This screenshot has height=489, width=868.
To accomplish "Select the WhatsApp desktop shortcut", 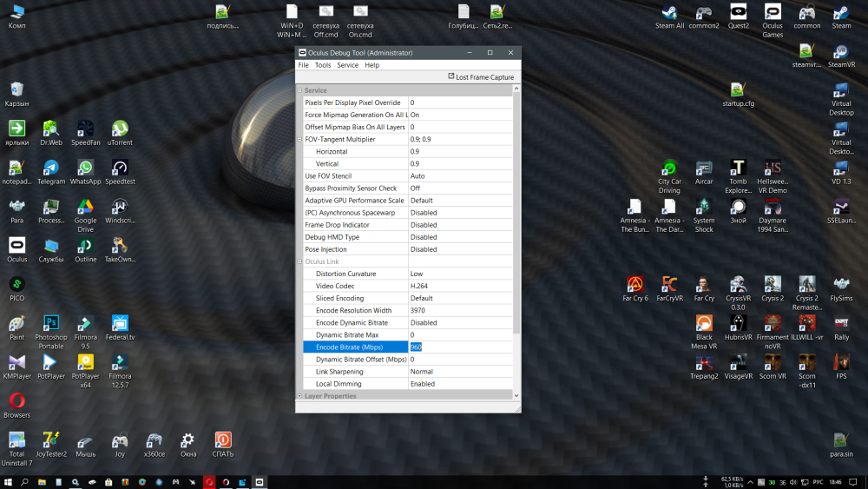I will point(85,171).
